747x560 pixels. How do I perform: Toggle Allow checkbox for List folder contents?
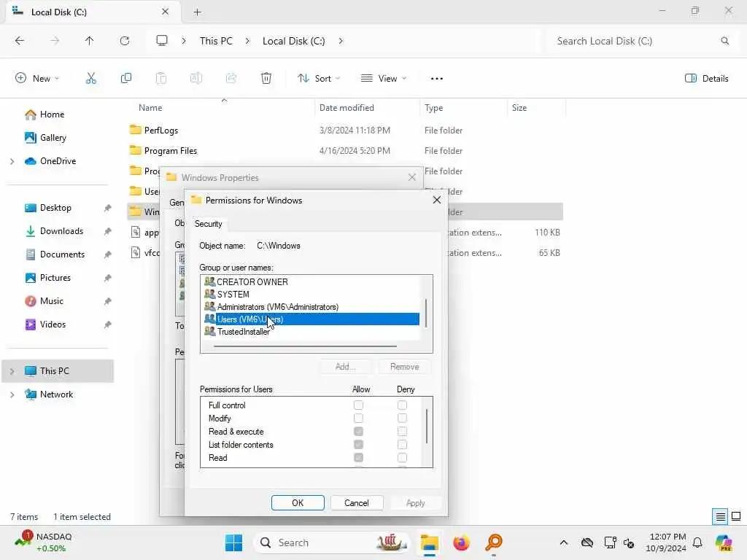(x=358, y=444)
